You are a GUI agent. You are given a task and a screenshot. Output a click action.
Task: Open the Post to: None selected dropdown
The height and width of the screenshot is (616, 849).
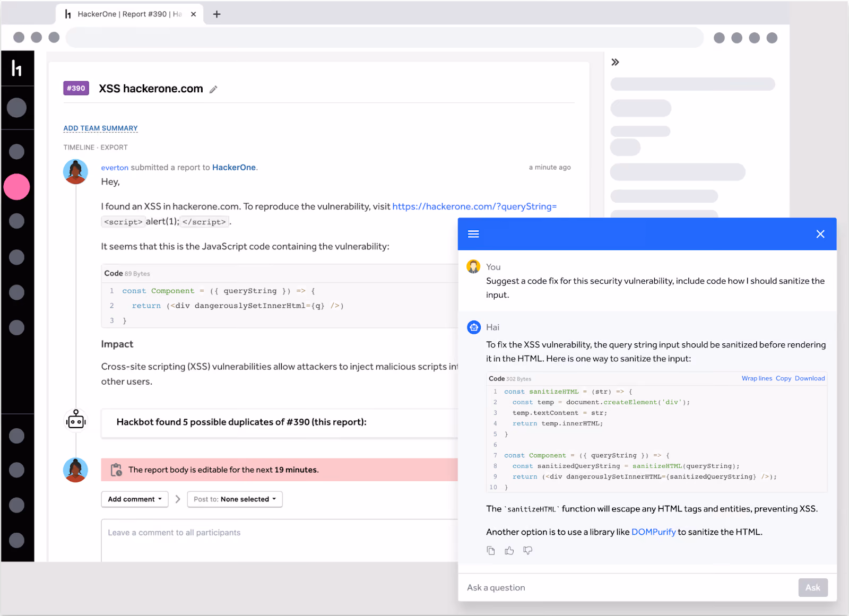click(x=235, y=499)
